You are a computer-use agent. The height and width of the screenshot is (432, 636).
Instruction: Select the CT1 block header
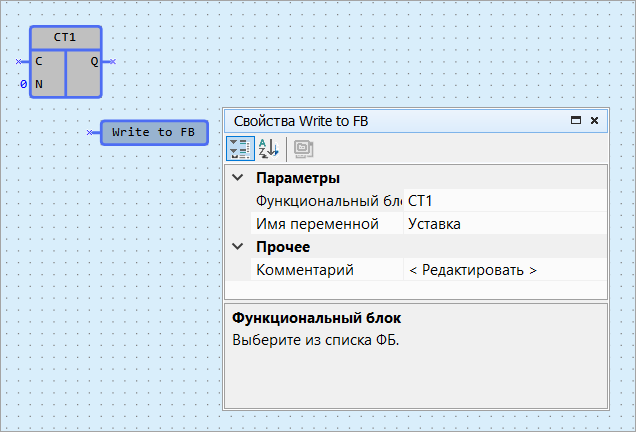pos(65,37)
